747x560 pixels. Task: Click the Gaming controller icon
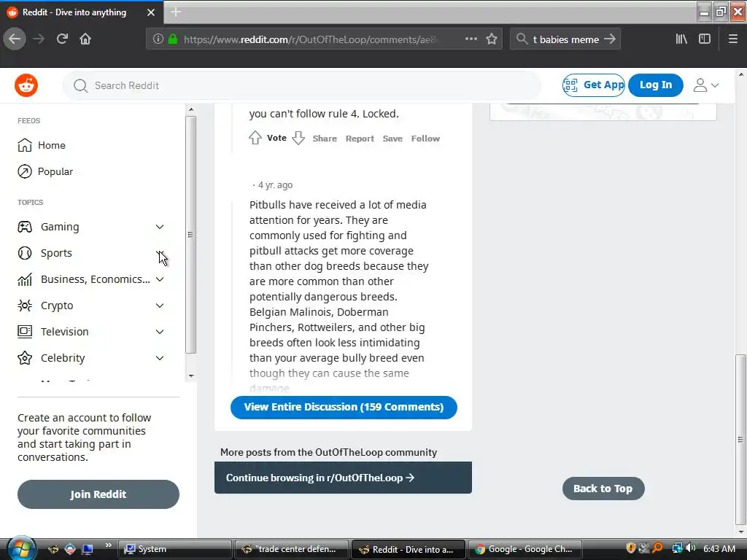coord(25,227)
